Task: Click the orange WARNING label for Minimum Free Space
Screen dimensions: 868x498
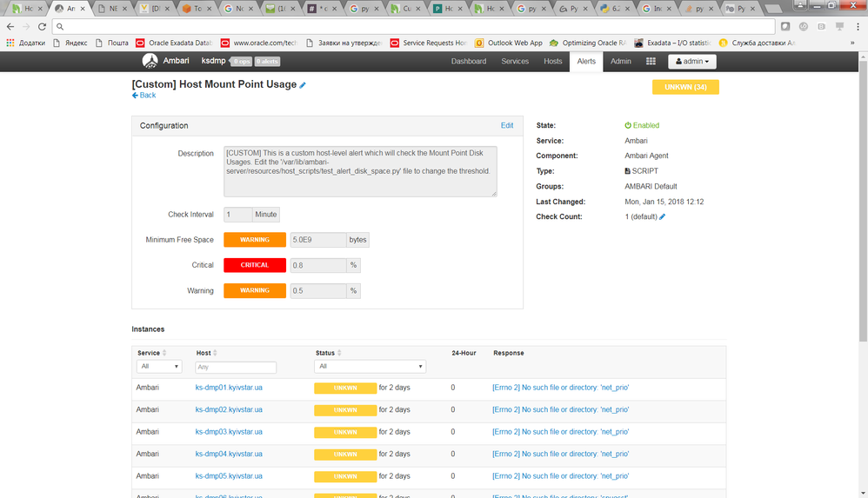Action: point(255,240)
